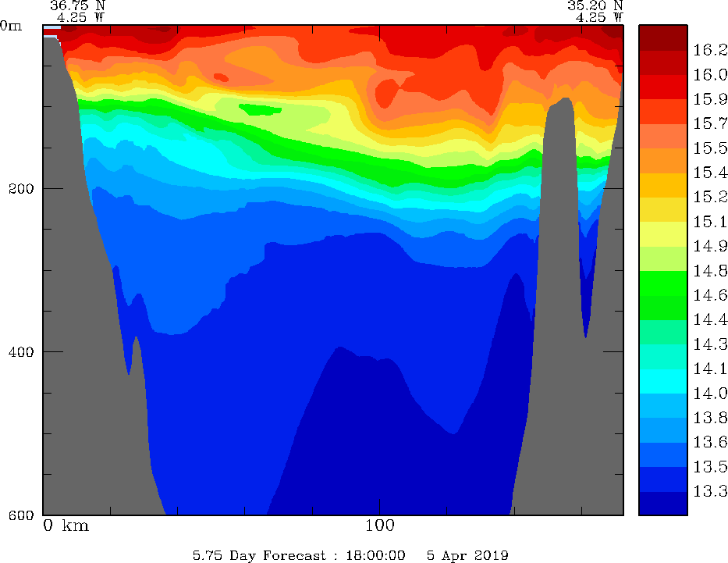The height and width of the screenshot is (563, 728).
Task: Click the 36.75 N latitude label
Action: click(x=77, y=5)
